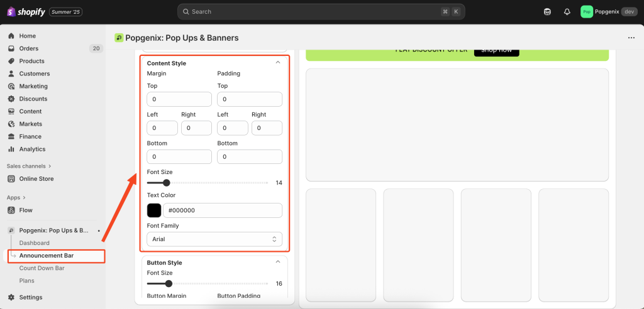
Task: Click the Padding Left input
Action: [x=233, y=128]
